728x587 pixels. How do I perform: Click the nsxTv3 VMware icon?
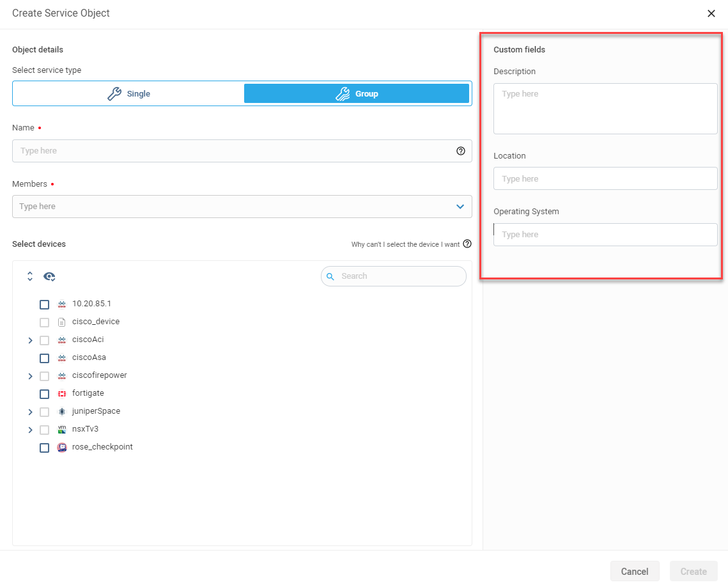pyautogui.click(x=62, y=429)
